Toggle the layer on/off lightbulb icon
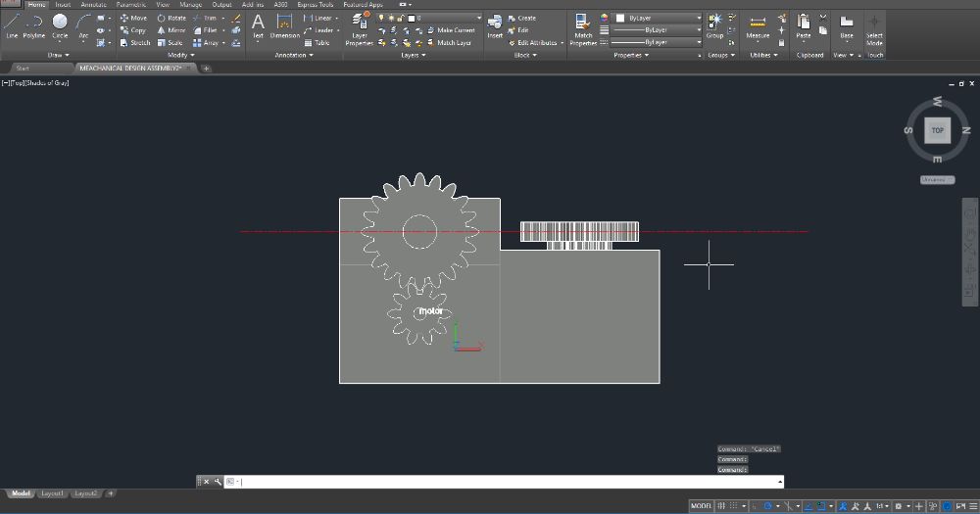The height and width of the screenshot is (514, 980). [380, 18]
